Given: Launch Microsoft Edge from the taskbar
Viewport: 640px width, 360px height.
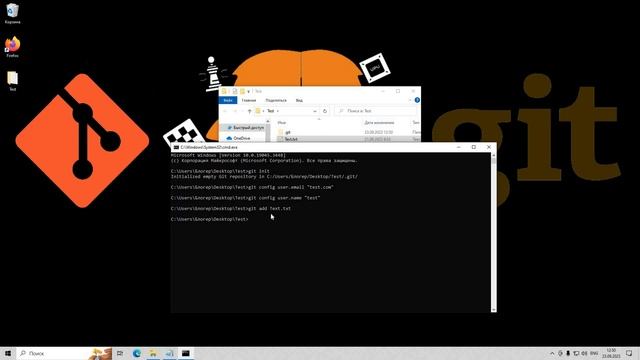Looking at the screenshot, I should click(136, 353).
